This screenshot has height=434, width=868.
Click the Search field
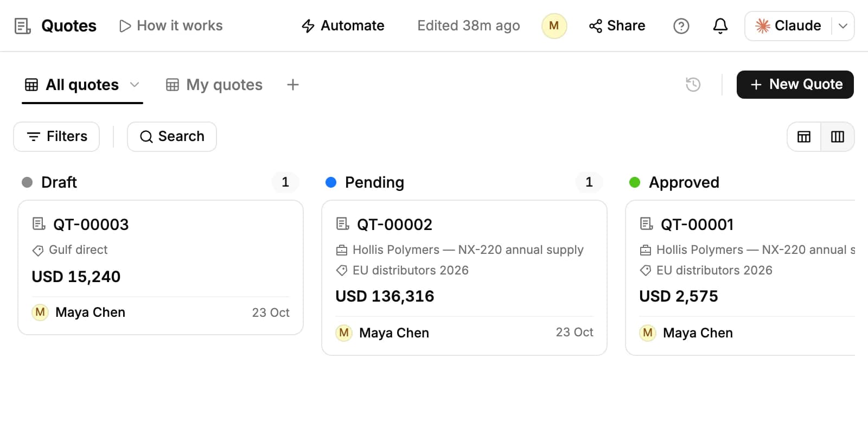click(172, 137)
